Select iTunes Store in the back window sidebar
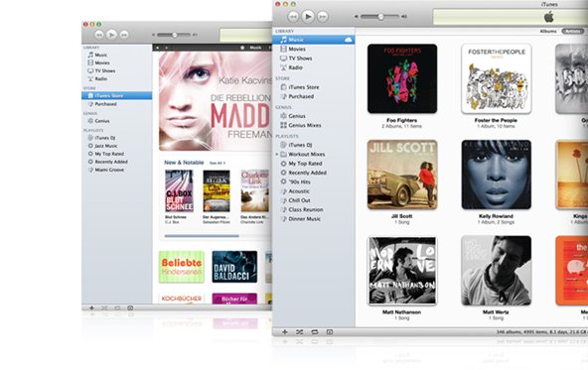Viewport: 588px width, 370px height. point(116,95)
